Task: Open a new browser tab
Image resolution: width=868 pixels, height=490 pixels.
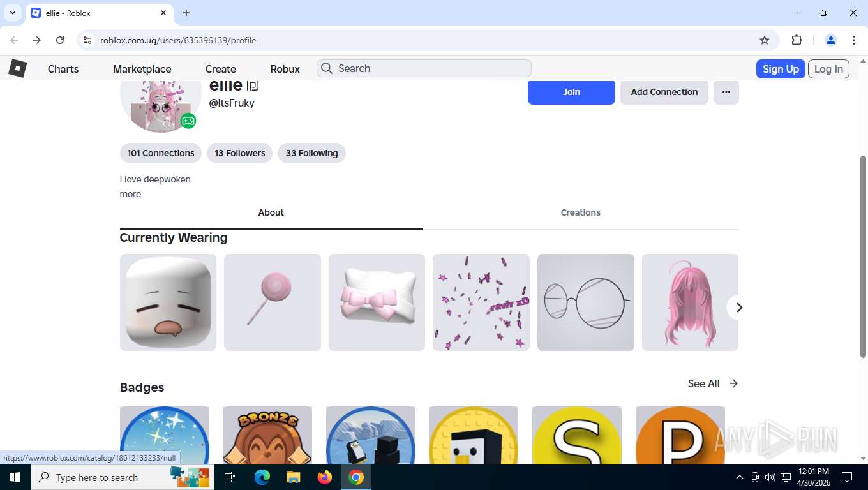Action: tap(186, 13)
